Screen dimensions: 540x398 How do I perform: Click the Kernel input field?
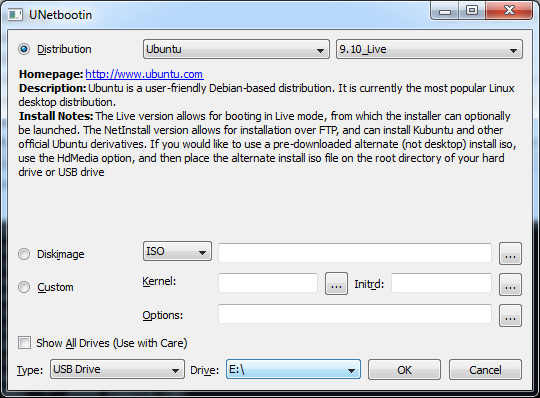[268, 283]
